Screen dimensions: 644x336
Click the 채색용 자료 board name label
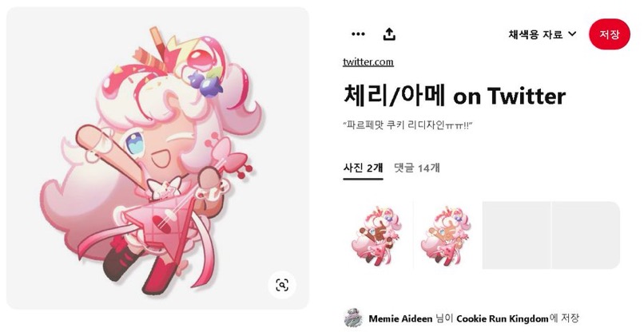coord(535,34)
